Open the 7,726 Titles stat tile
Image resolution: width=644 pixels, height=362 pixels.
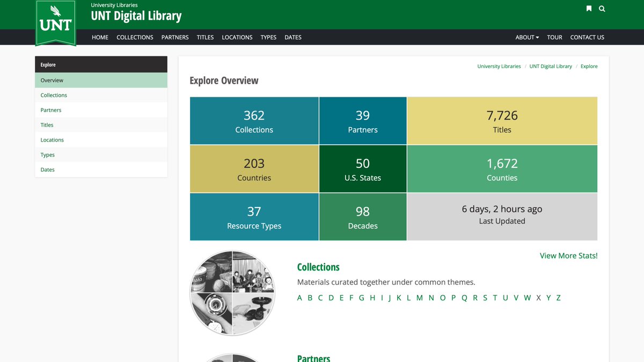tap(502, 121)
